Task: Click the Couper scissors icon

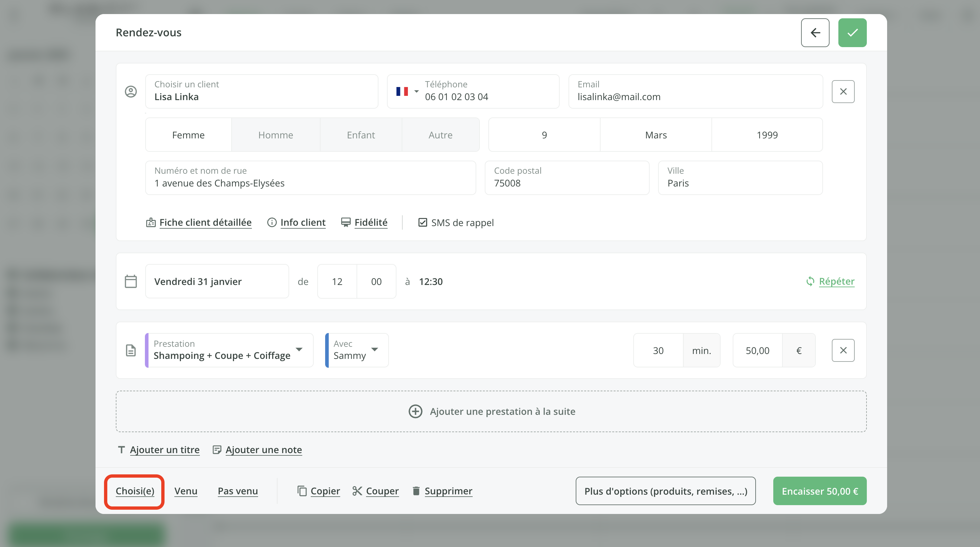Action: 357,491
